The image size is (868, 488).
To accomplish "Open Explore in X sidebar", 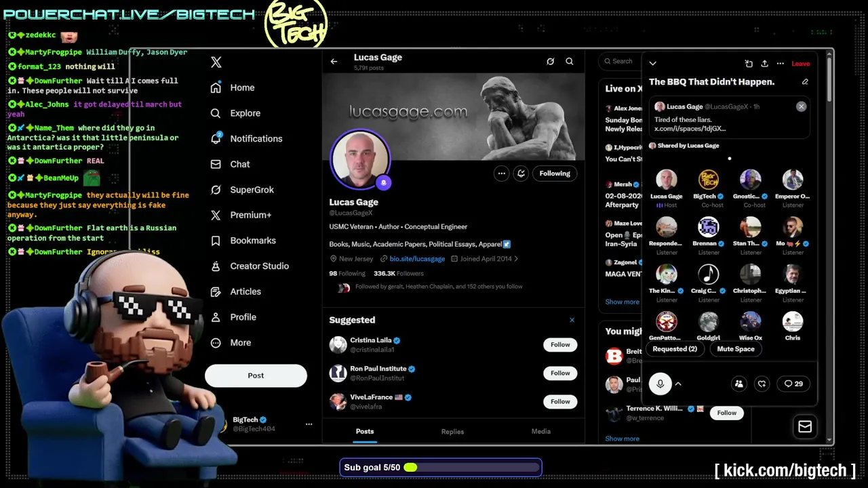I will [235, 113].
